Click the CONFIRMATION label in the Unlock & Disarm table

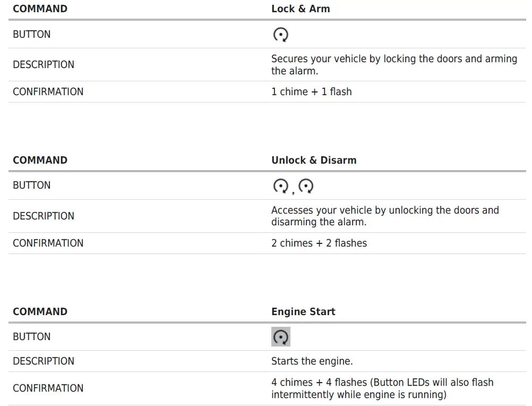tap(48, 243)
